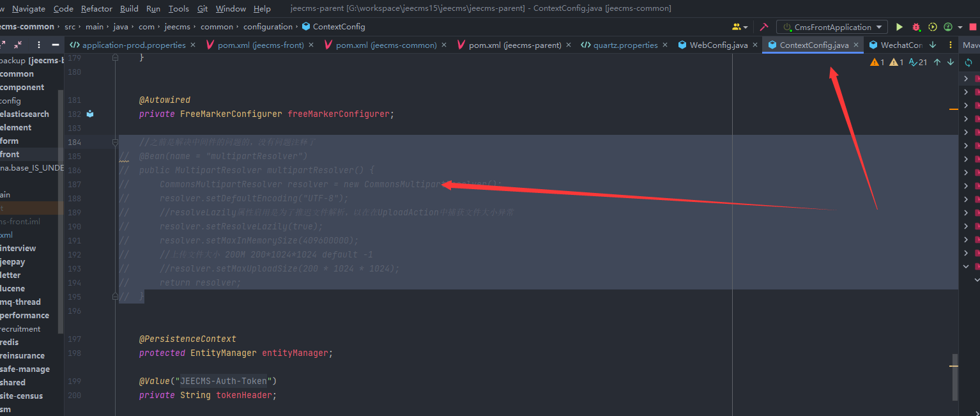Collapse all in project panel
Screen dimensions: 980x416
pos(17,45)
